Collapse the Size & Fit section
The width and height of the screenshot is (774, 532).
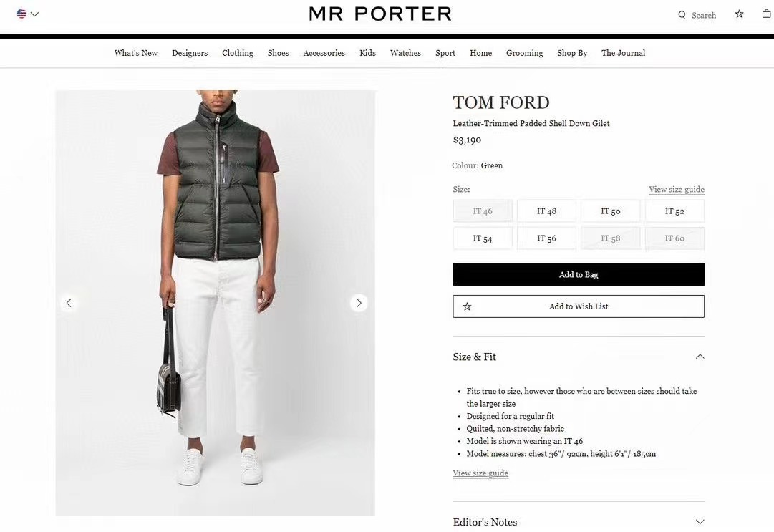(700, 357)
